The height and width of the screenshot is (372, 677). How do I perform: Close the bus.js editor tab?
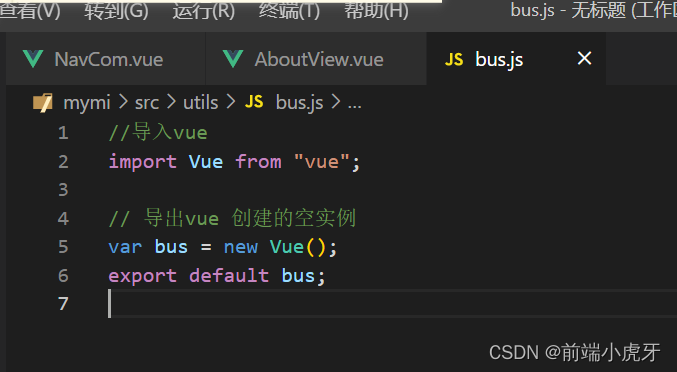tap(584, 58)
